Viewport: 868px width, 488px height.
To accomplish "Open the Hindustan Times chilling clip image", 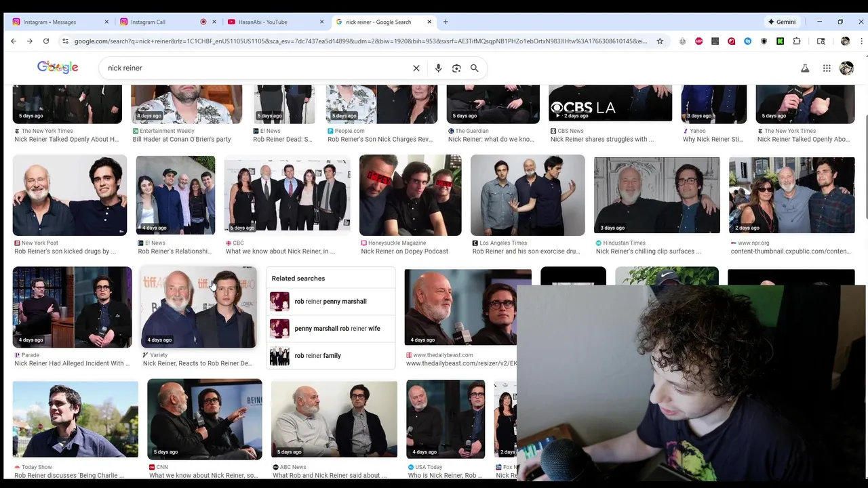I will pyautogui.click(x=657, y=195).
